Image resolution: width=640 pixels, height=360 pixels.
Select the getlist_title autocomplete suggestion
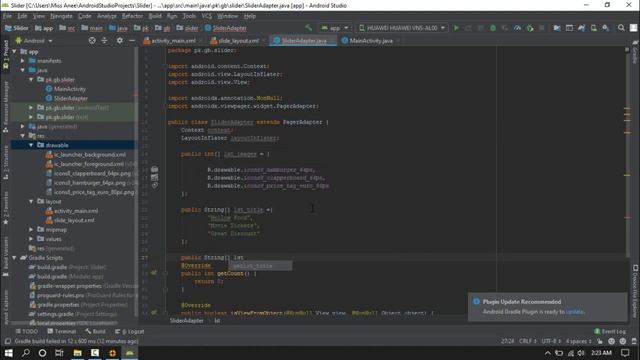point(260,266)
